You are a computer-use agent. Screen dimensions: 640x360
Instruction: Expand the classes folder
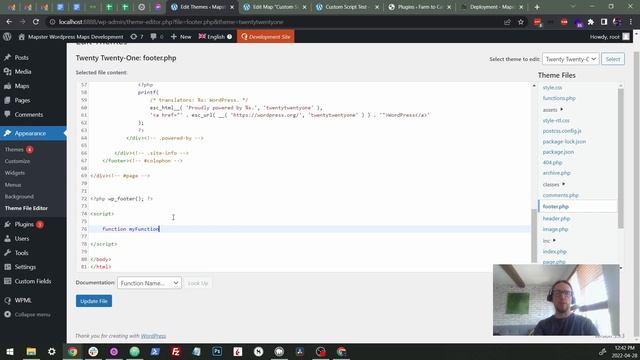click(x=554, y=184)
